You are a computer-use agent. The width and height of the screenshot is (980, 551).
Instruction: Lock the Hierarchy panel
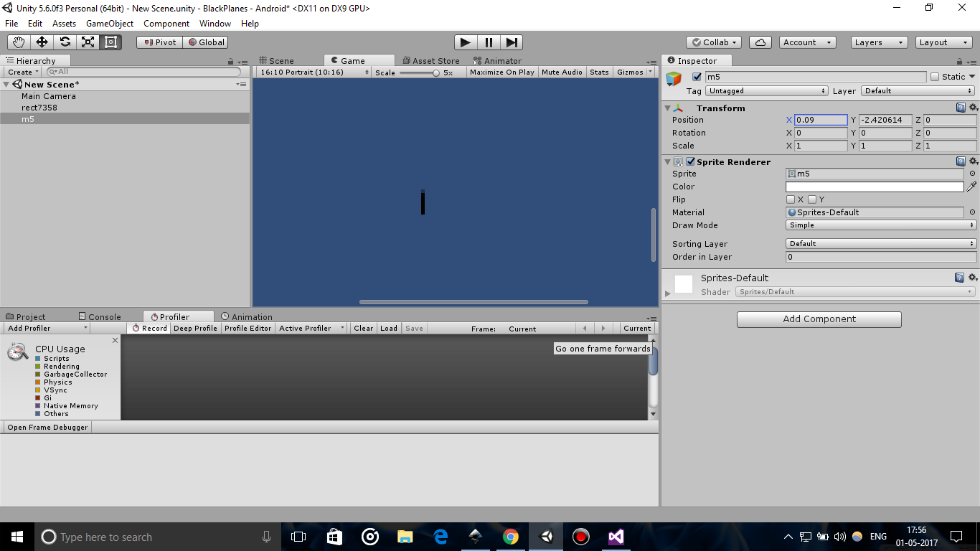[230, 62]
